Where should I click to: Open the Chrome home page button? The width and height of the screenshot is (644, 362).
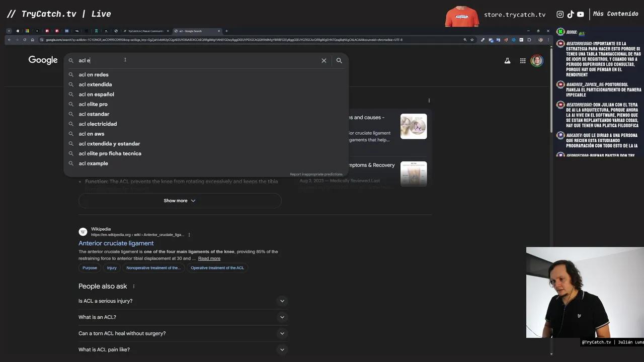tap(33, 40)
